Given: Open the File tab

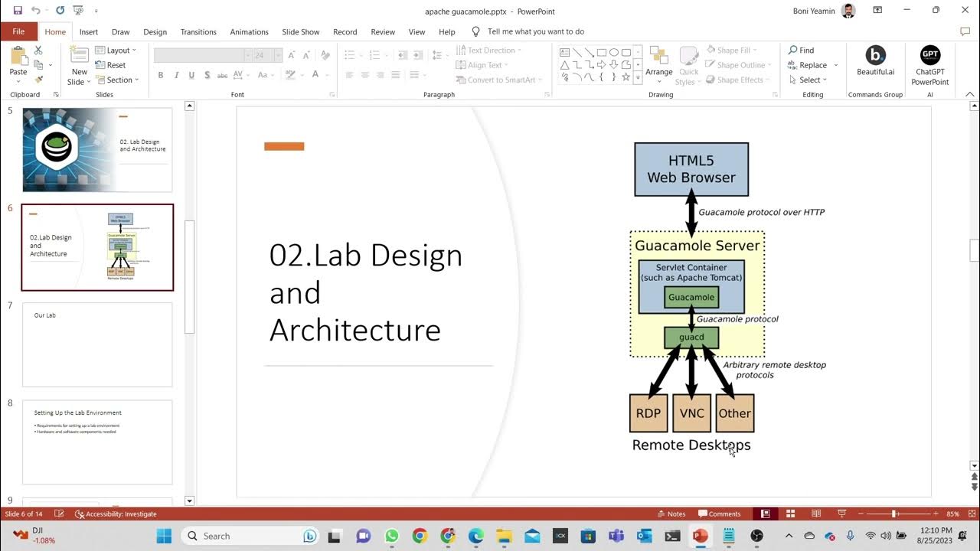Looking at the screenshot, I should click(18, 31).
